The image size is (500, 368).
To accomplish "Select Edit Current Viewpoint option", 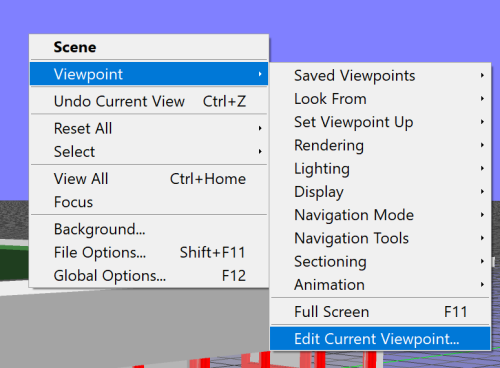I will click(380, 339).
